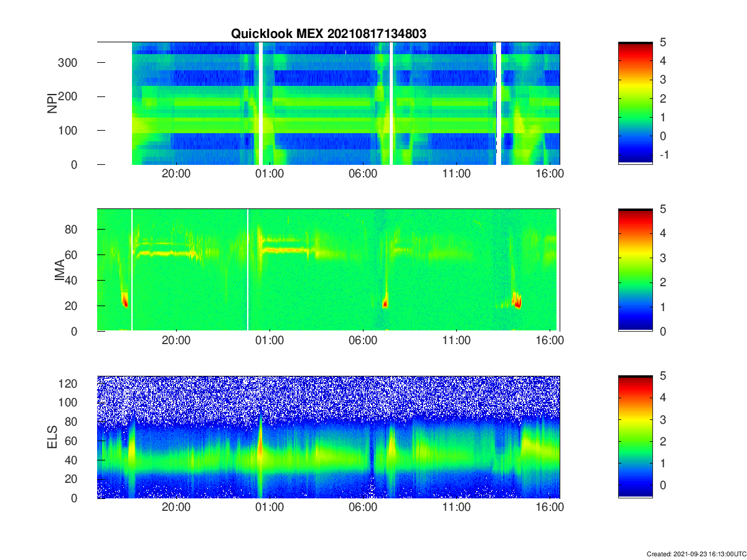Click the Created 2021-09-23 16:13:00UTC timestamp
Screen dimensions: 747x560
pyautogui.click(x=696, y=554)
